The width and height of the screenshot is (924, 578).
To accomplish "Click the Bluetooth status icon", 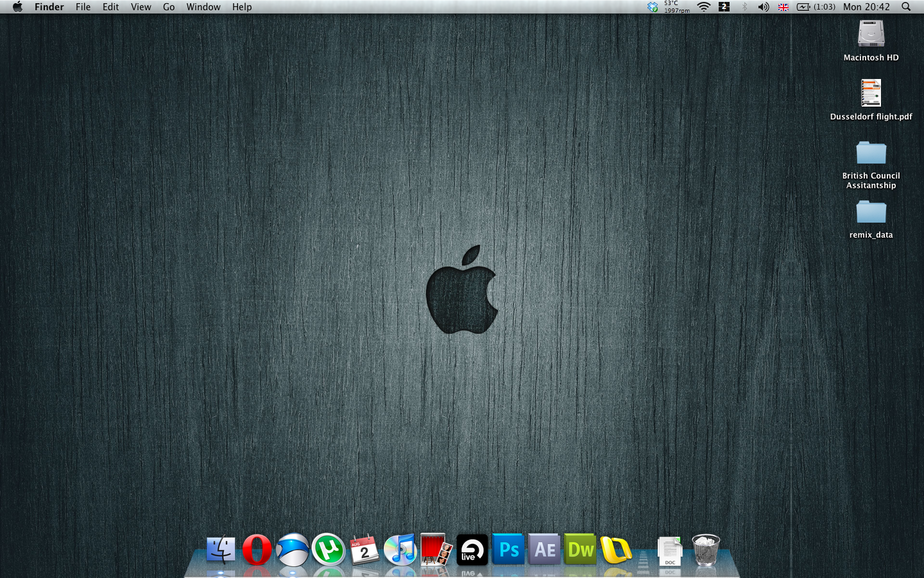I will (744, 7).
